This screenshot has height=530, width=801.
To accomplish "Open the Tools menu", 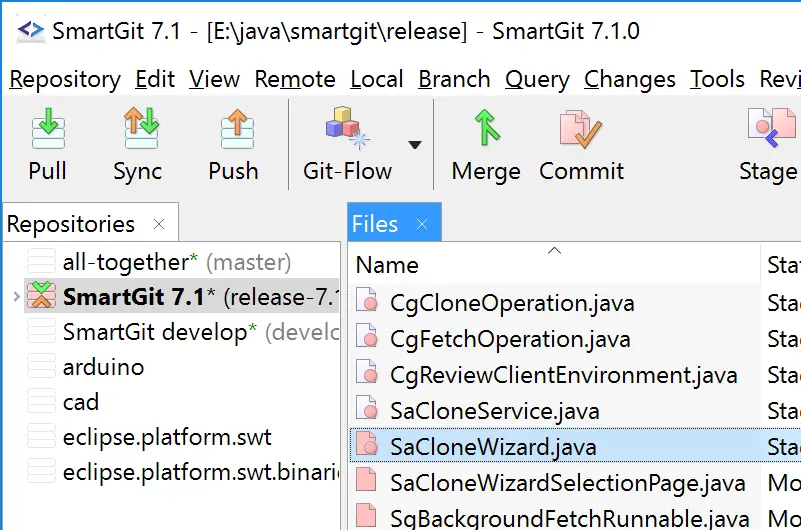I will click(717, 80).
